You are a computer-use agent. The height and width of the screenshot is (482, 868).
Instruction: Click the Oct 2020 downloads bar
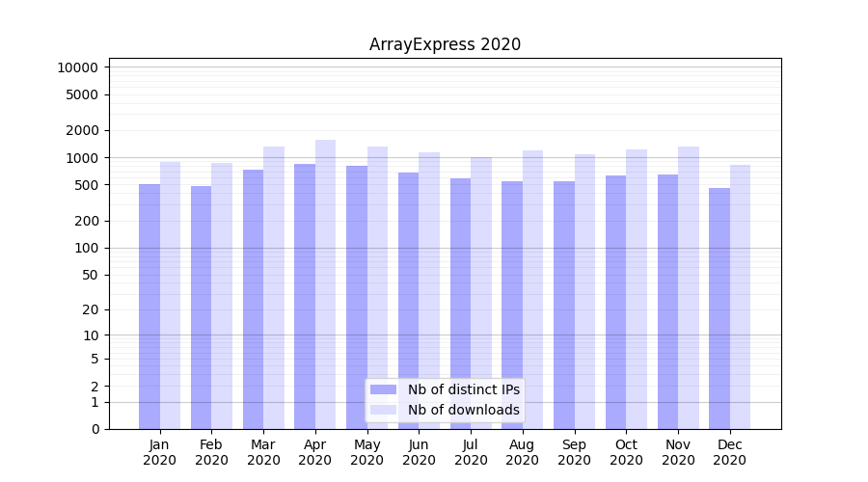click(x=637, y=289)
